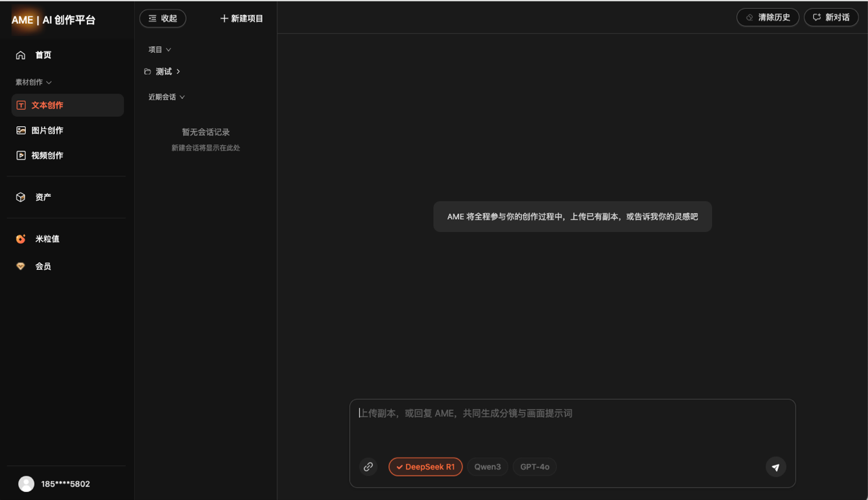The width and height of the screenshot is (868, 500).
Task: Open the 米粒值 points icon
Action: [20, 239]
